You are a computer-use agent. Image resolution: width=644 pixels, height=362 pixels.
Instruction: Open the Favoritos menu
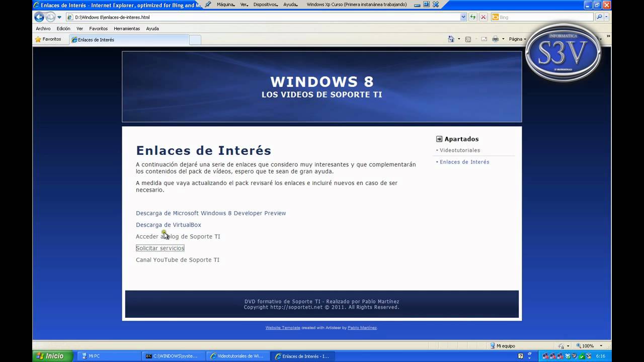pos(98,29)
